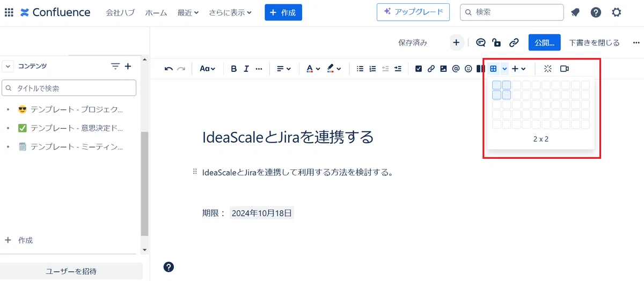Click the table insert icon
This screenshot has width=644, height=281.
click(493, 69)
